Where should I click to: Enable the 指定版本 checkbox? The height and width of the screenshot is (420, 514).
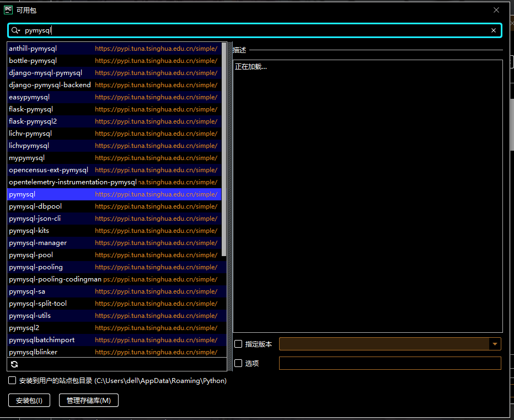coord(238,344)
